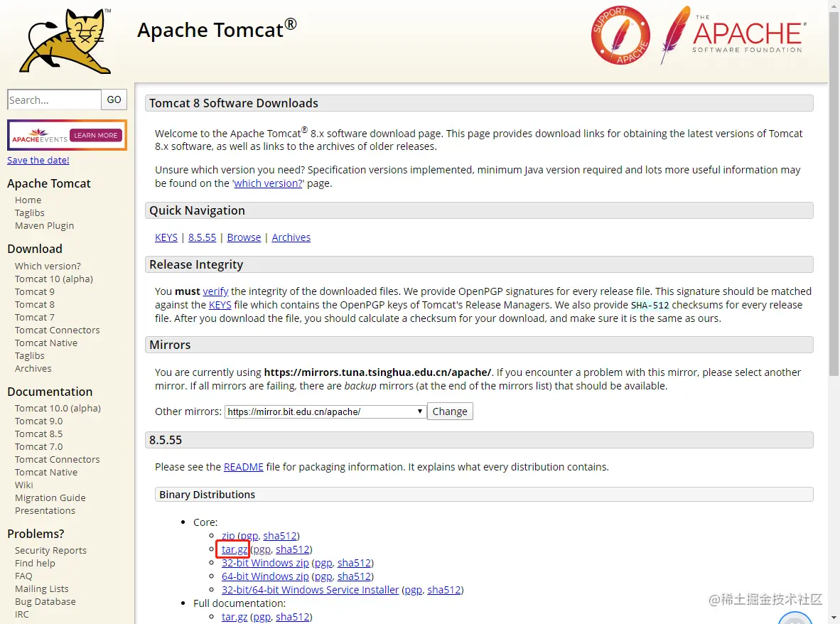840x624 pixels.
Task: Click the Apache Events Learn More banner
Action: (67, 135)
